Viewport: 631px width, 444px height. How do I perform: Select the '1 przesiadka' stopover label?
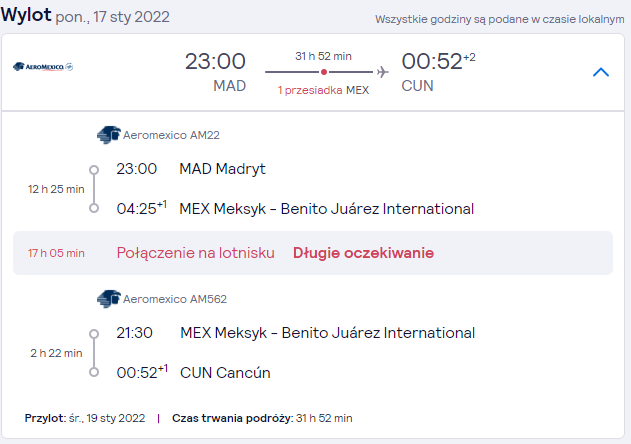[310, 90]
